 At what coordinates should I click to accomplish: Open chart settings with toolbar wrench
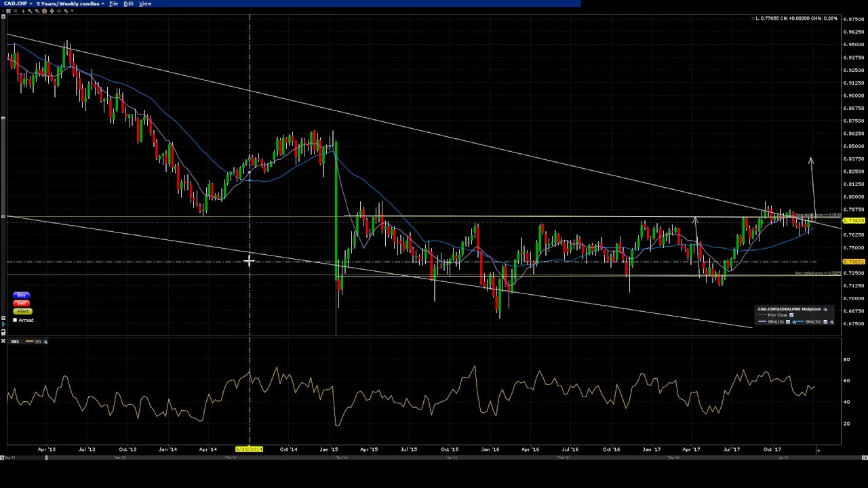tap(66, 11)
